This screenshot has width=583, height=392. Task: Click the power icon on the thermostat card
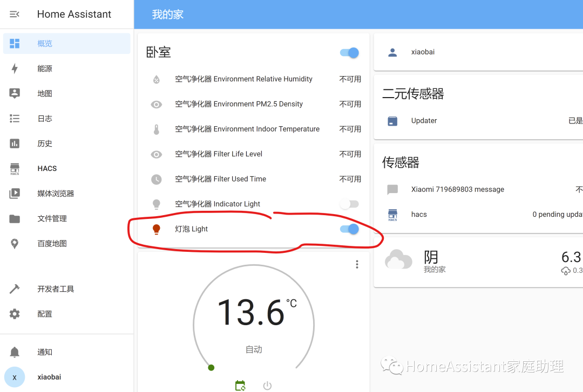click(267, 385)
